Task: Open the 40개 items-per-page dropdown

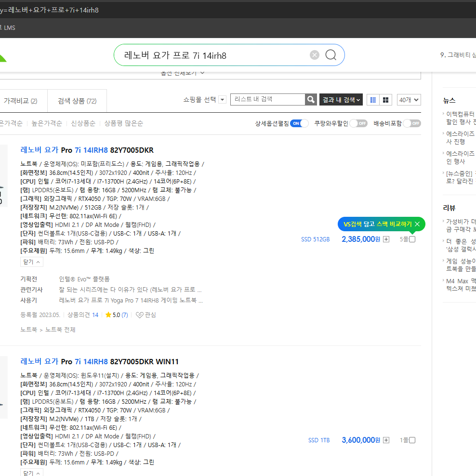Action: click(x=409, y=100)
